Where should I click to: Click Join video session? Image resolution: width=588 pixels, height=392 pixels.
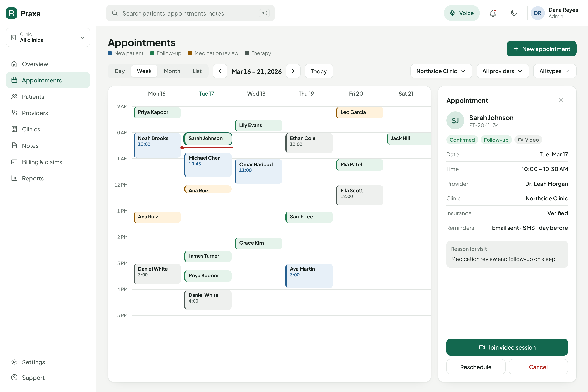click(507, 347)
